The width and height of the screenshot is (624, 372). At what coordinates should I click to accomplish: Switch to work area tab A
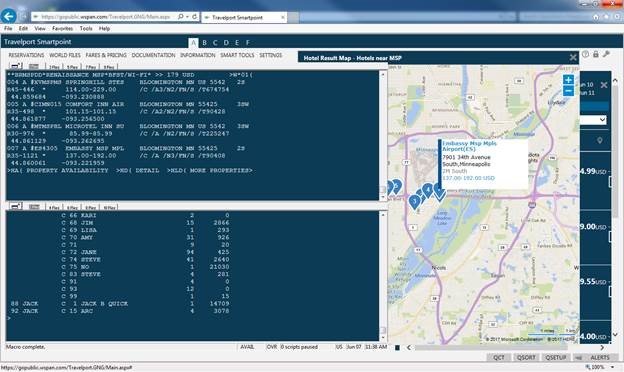[x=193, y=43]
